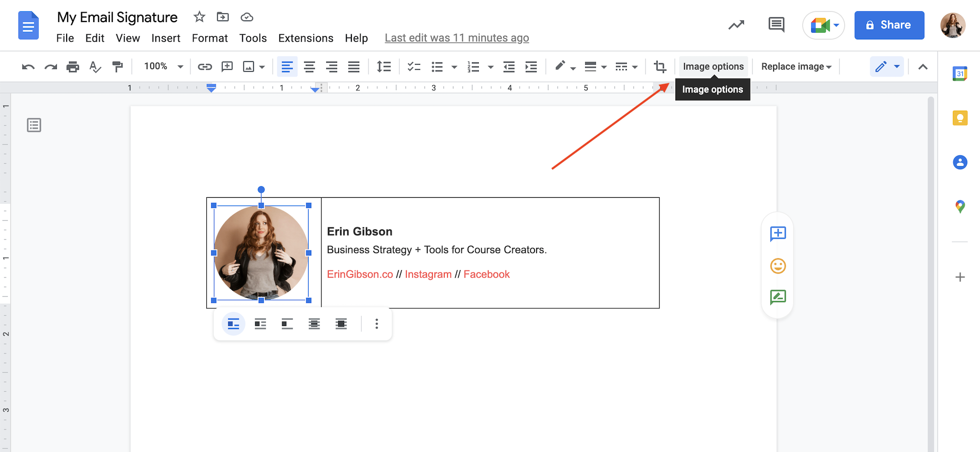Toggle center align
Viewport: 980px width, 452px height.
tap(309, 67)
